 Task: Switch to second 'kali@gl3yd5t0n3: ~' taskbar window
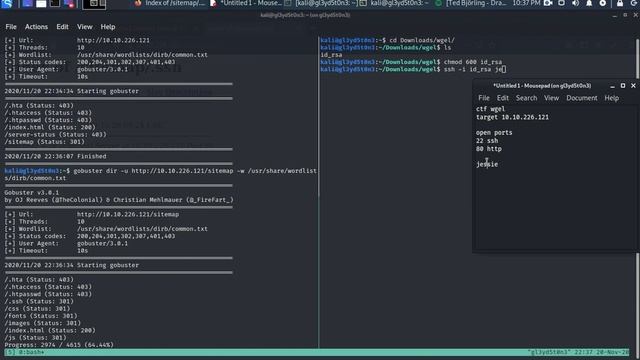click(395, 3)
